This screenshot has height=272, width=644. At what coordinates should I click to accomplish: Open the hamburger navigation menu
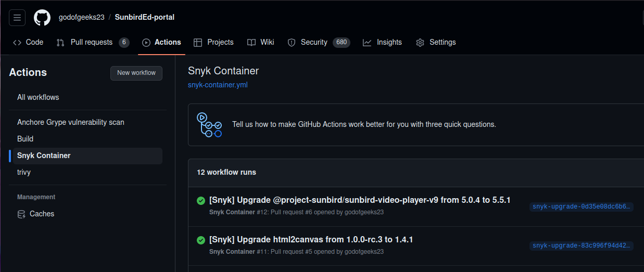[17, 17]
